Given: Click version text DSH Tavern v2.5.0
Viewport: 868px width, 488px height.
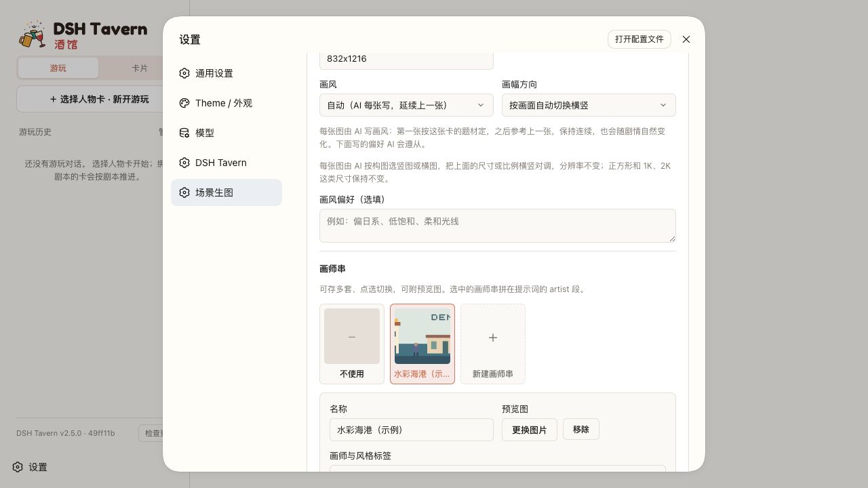Looking at the screenshot, I should pos(66,433).
